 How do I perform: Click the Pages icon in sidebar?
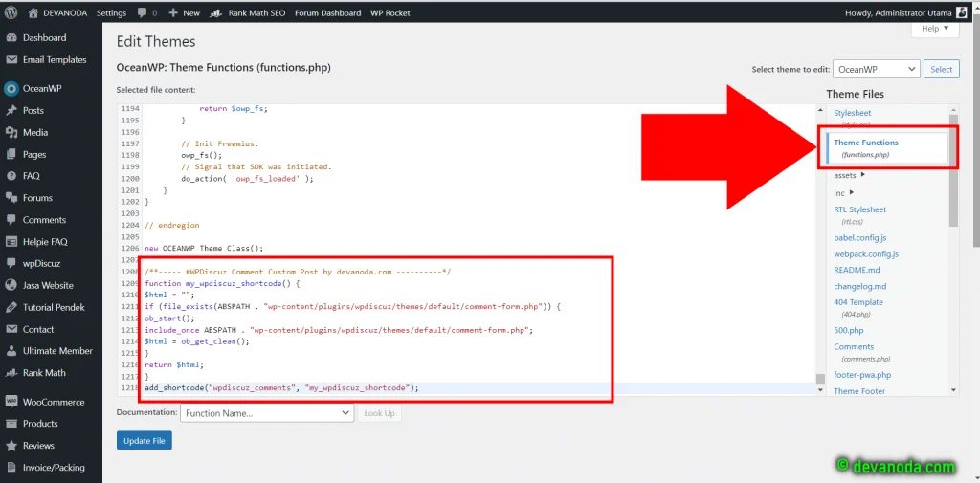click(11, 154)
